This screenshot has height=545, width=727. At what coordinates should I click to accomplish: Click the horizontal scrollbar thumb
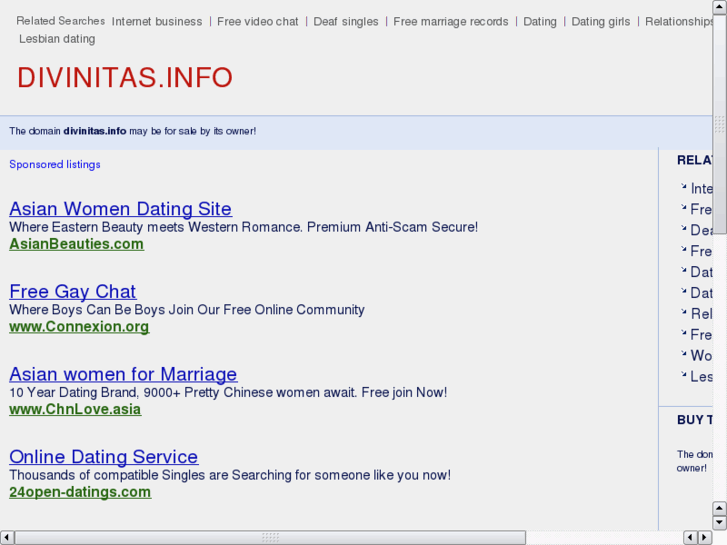coord(270,538)
